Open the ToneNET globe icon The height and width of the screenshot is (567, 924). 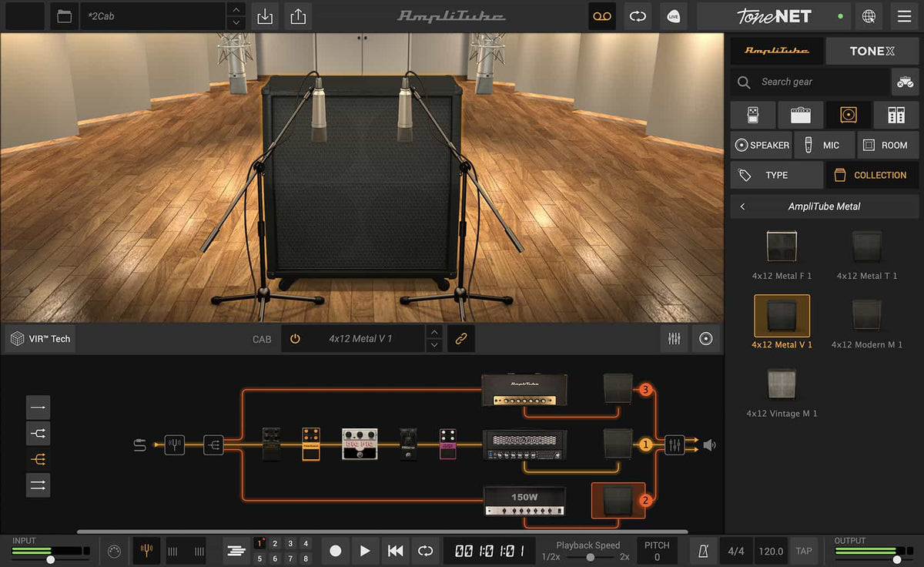coord(869,16)
